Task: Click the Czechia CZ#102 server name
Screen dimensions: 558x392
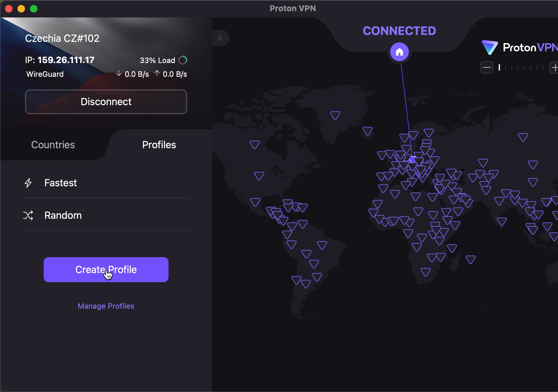Action: (x=62, y=38)
